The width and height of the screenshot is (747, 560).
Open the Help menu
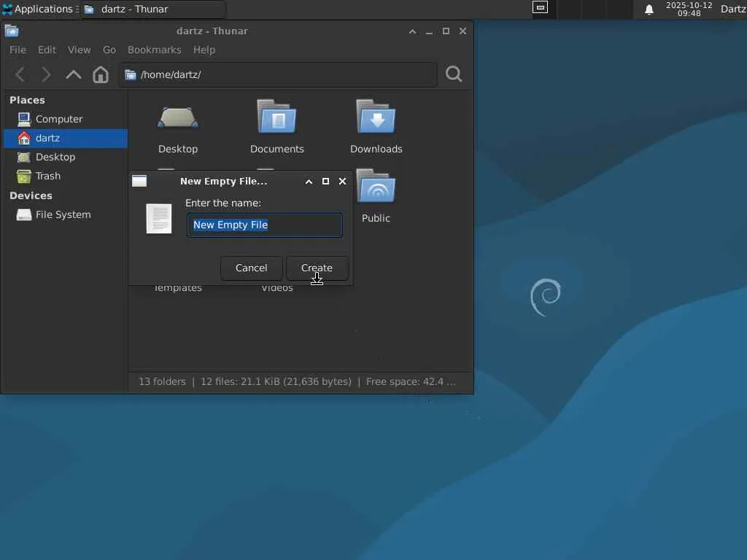click(204, 50)
